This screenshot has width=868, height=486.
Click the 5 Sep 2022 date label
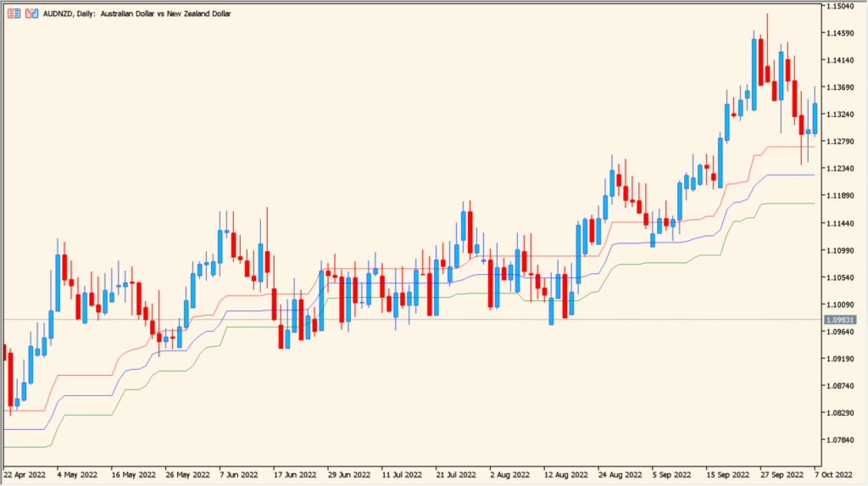[x=671, y=475]
